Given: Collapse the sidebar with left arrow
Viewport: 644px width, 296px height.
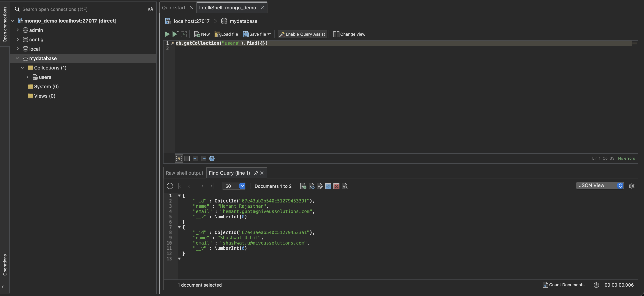Looking at the screenshot, I should coord(5,287).
